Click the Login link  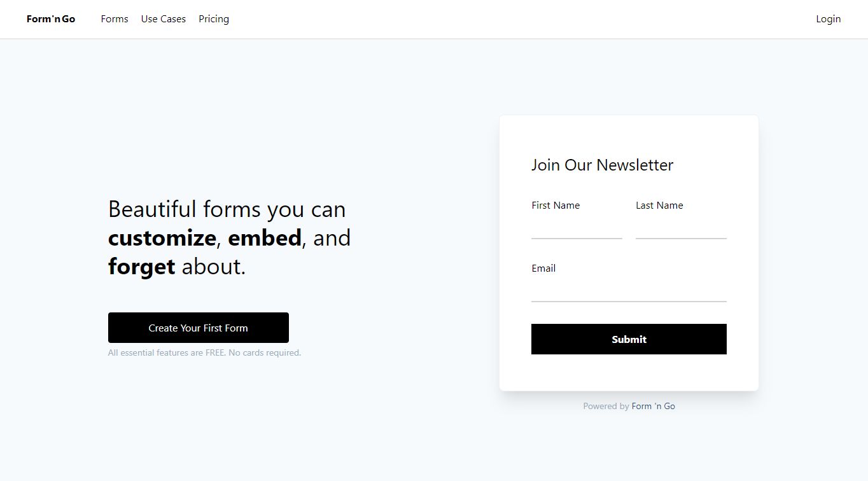pos(828,18)
